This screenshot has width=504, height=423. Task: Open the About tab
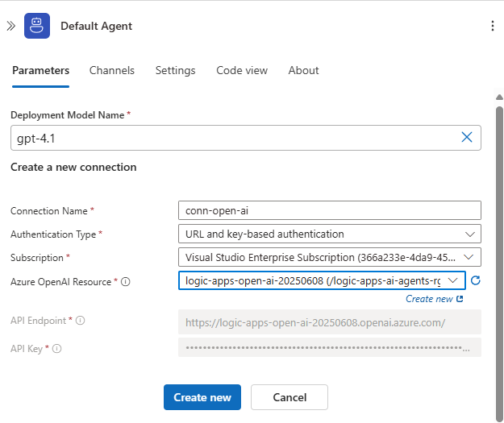303,71
